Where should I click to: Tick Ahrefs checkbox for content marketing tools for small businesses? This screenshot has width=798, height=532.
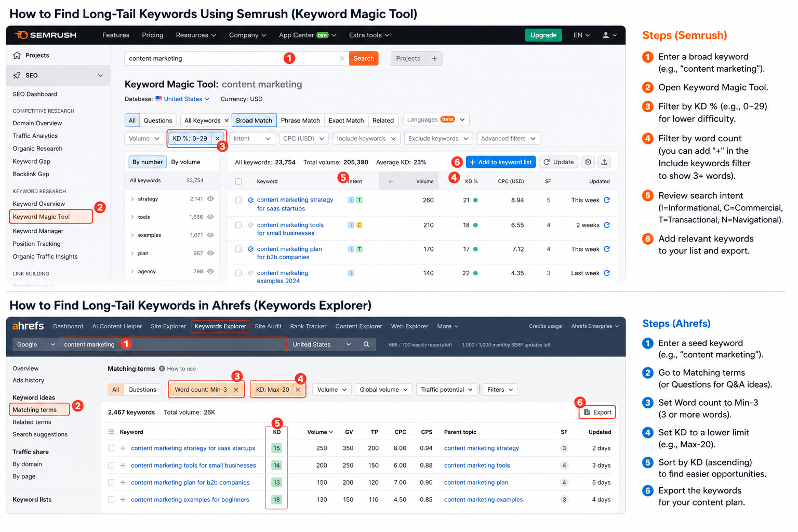(111, 465)
